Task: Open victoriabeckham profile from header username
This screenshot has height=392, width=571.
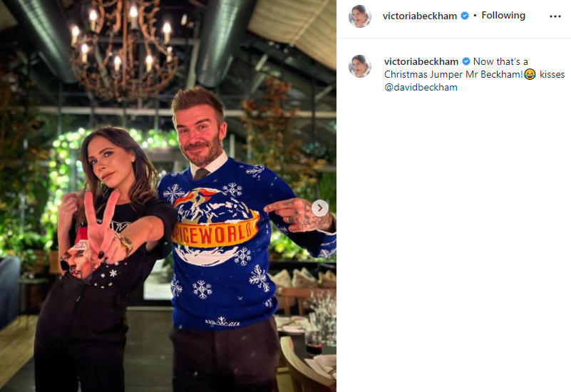Action: 420,16
